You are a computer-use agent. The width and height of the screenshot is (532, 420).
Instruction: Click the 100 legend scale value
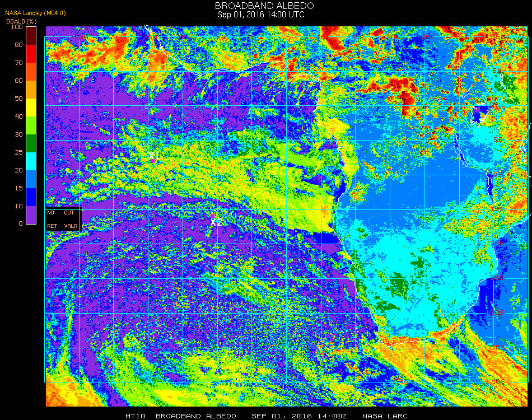tap(17, 27)
